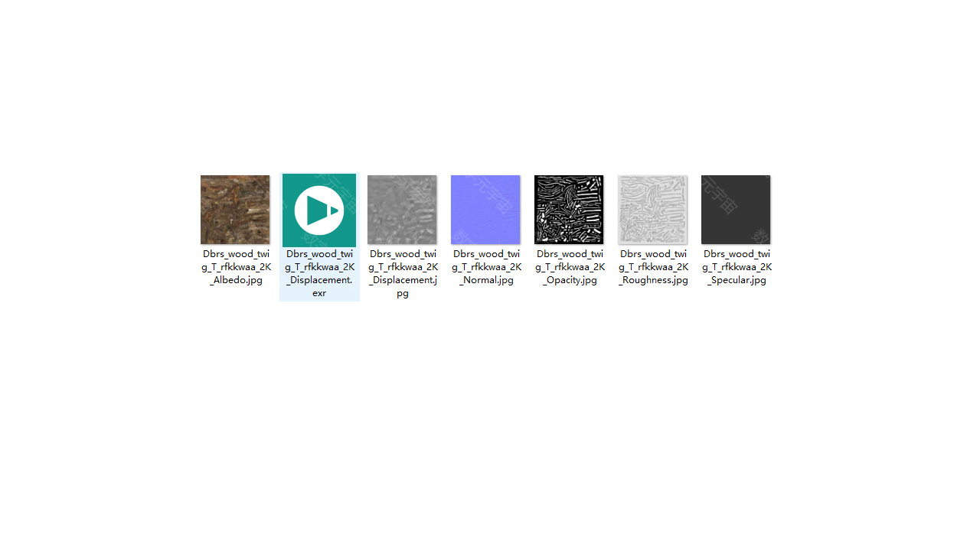Click the Dbrs_wood_twig_T_rfkkwaa_2K_Normal.jpg file name
This screenshot has height=551, width=980.
pyautogui.click(x=486, y=267)
